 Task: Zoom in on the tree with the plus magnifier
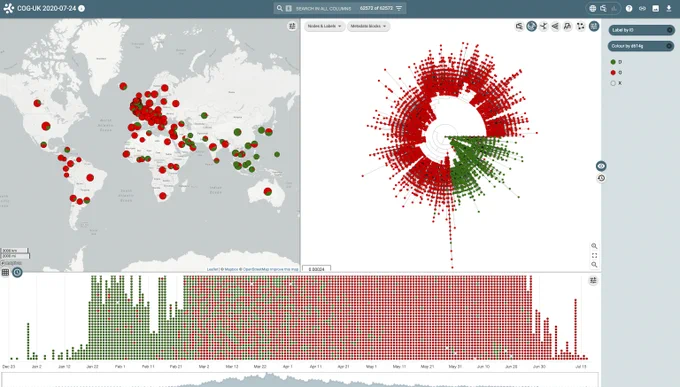coord(594,246)
